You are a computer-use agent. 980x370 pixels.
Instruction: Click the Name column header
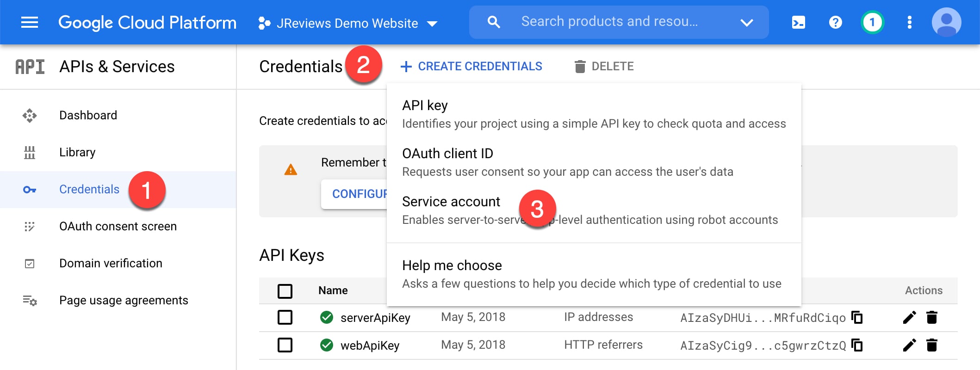[x=333, y=290]
